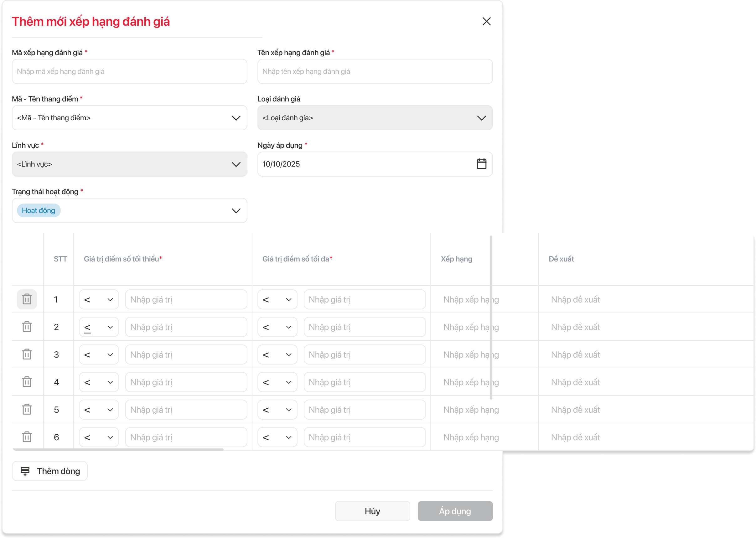Focus the Mã xếp hạng đánh giá input
The height and width of the screenshot is (538, 756).
(129, 72)
